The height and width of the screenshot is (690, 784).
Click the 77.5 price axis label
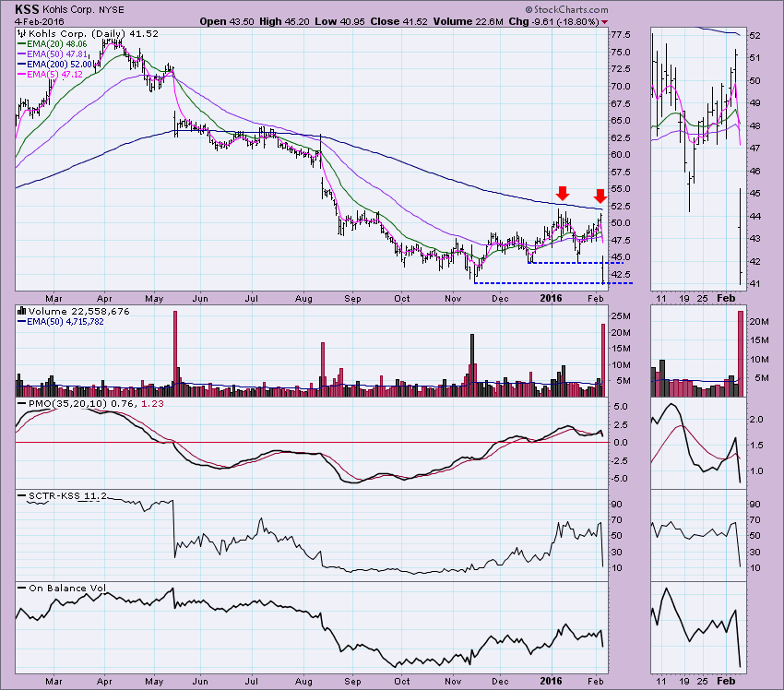620,35
